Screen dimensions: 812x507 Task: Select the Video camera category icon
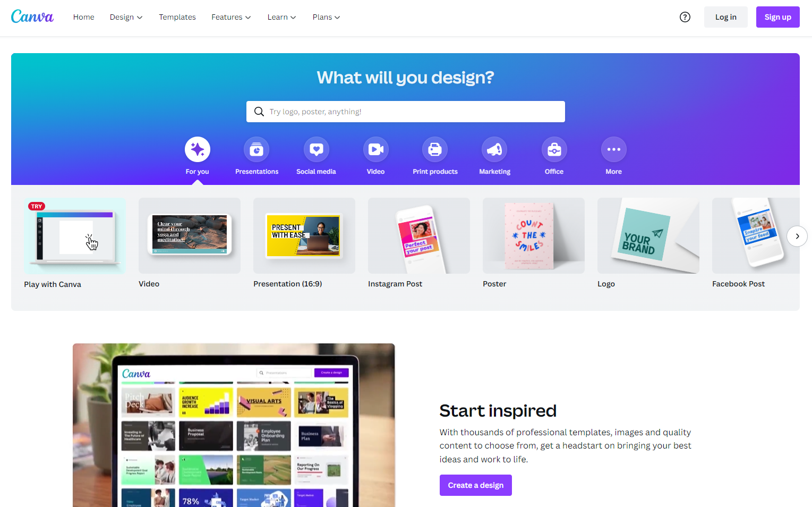(x=376, y=149)
